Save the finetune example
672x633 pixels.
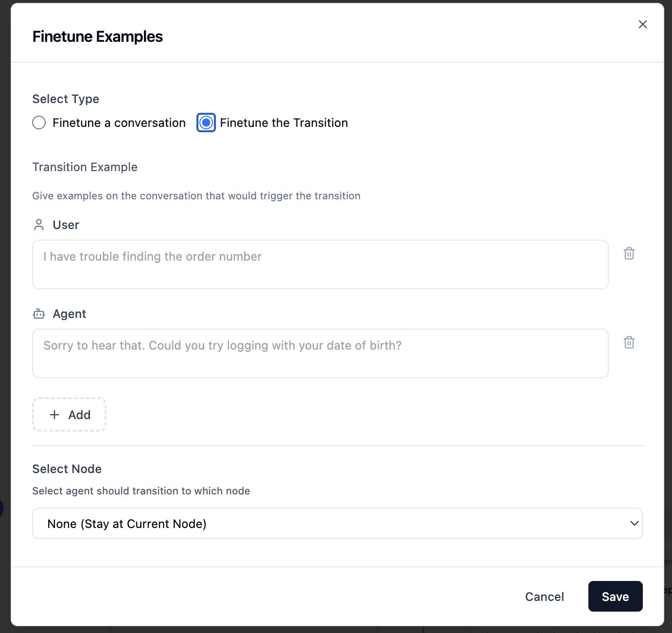(615, 597)
